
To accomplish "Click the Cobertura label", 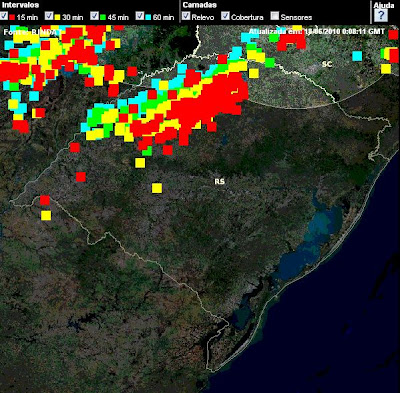I will [247, 17].
